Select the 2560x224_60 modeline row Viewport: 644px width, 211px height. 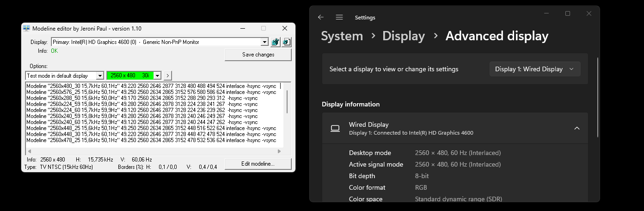(142, 110)
